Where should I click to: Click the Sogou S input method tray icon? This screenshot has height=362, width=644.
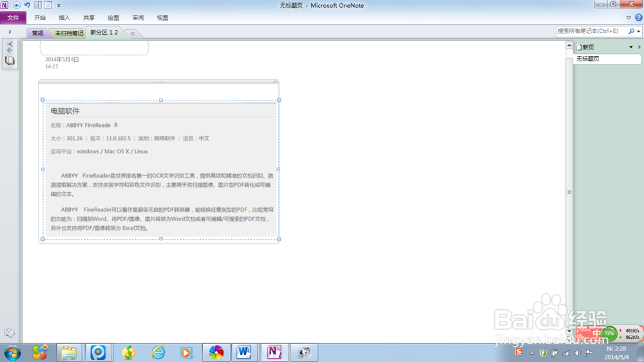click(x=518, y=352)
